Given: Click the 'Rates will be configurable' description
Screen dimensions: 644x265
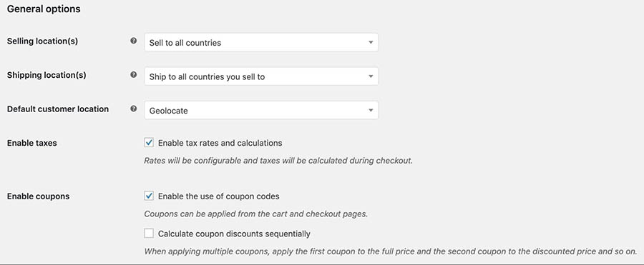Looking at the screenshot, I should click(278, 161).
